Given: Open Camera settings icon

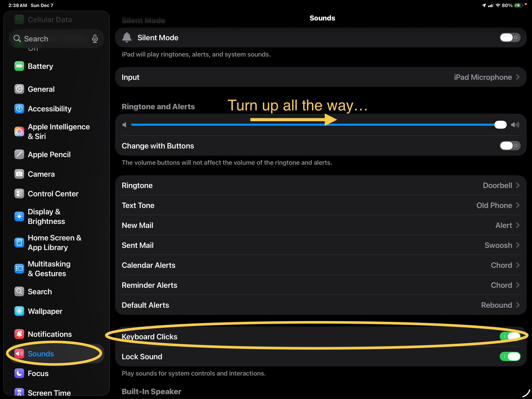Looking at the screenshot, I should [19, 174].
